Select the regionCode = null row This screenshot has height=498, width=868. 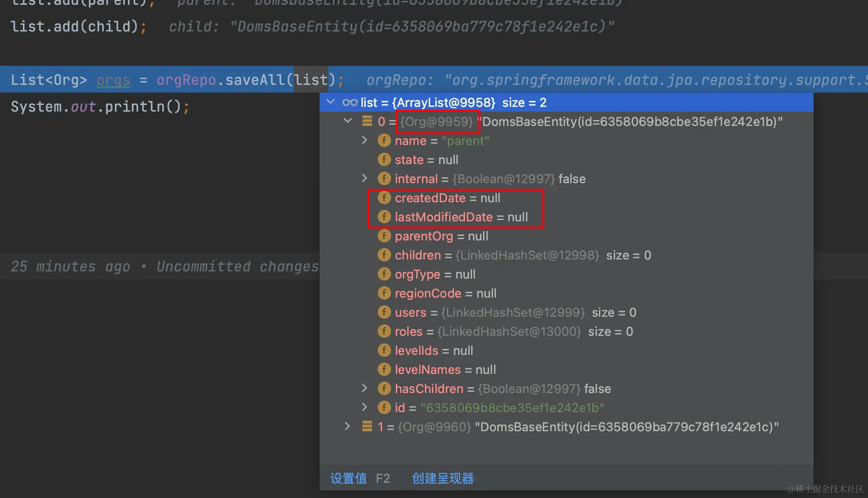(567, 293)
